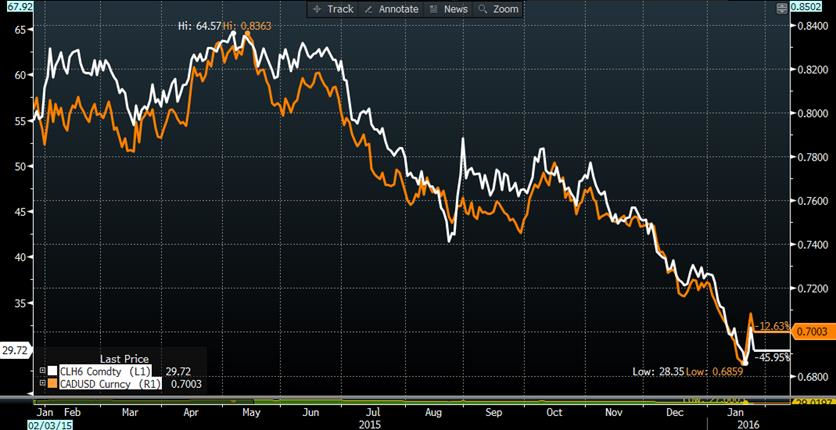Click the Last Price legend header

coord(123,356)
